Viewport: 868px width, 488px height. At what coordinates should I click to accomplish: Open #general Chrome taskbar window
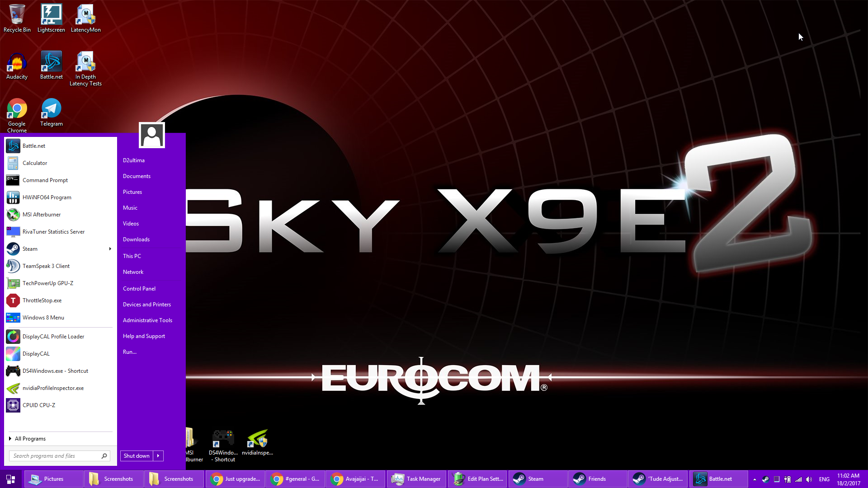[295, 479]
